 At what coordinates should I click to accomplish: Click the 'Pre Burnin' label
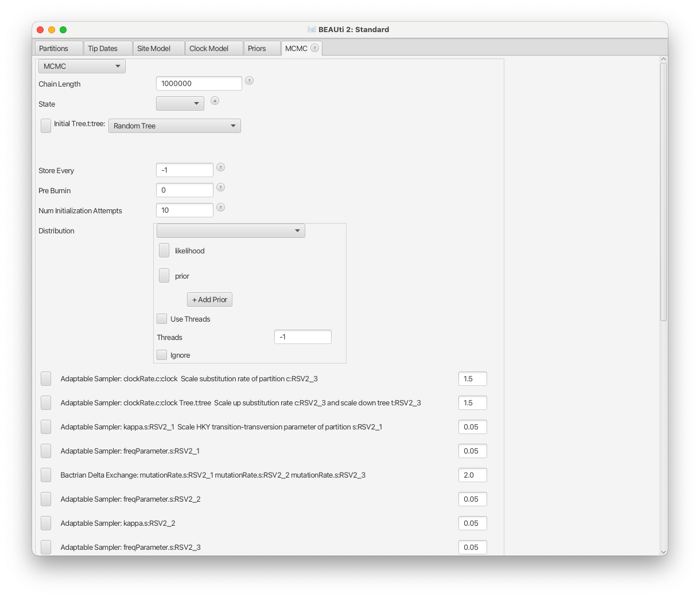(55, 190)
